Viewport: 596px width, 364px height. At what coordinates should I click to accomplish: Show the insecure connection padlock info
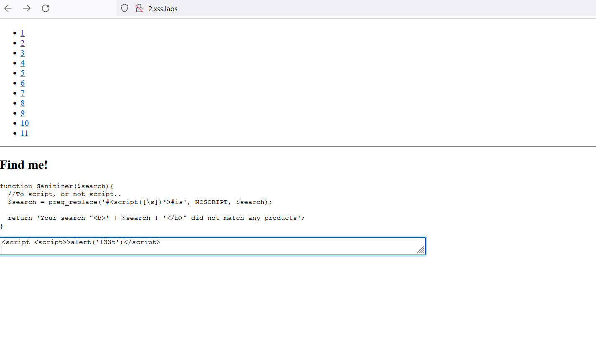pyautogui.click(x=139, y=8)
